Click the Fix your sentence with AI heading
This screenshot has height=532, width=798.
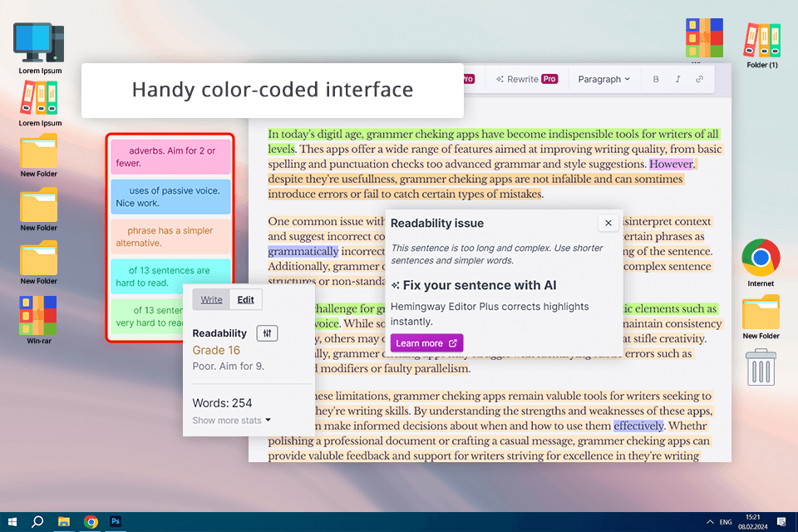480,286
